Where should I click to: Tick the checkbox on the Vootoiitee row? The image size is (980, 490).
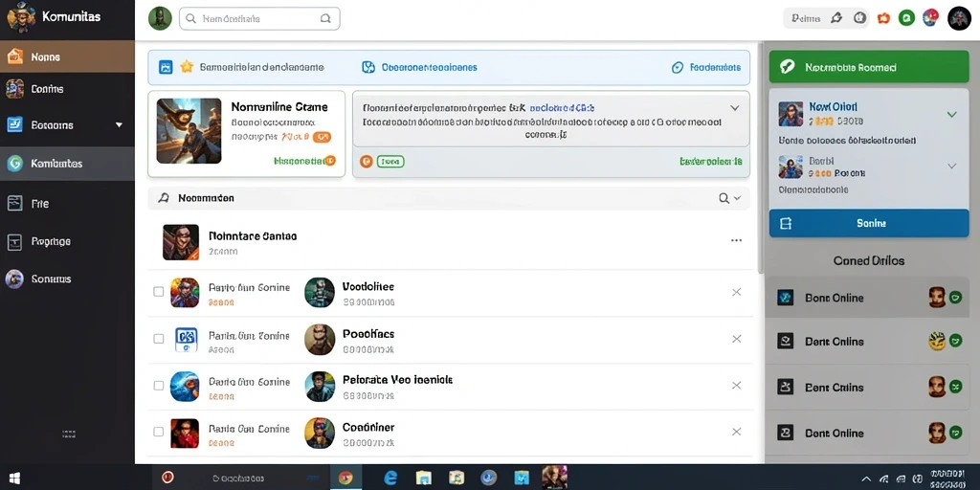tap(159, 292)
